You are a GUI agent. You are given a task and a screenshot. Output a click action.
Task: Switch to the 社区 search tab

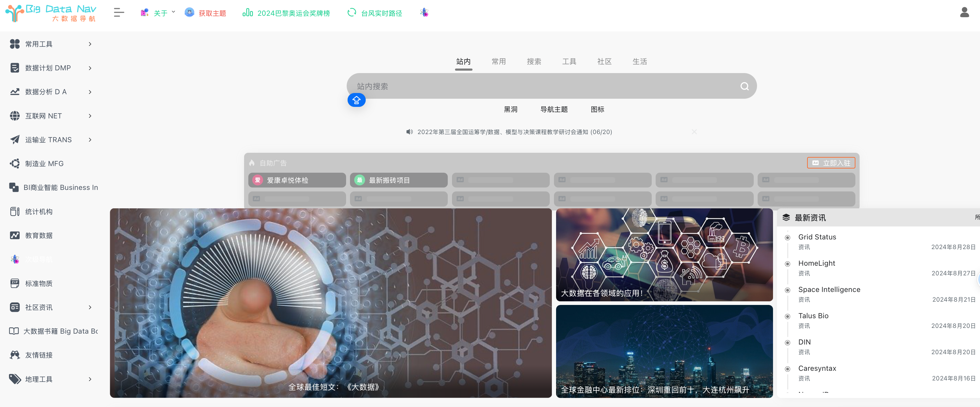[x=605, y=61]
